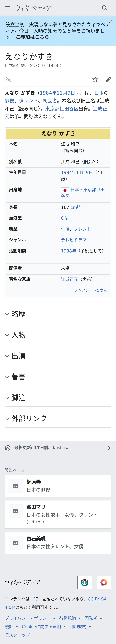Open the language selection icon
The image size is (116, 644).
8,79
